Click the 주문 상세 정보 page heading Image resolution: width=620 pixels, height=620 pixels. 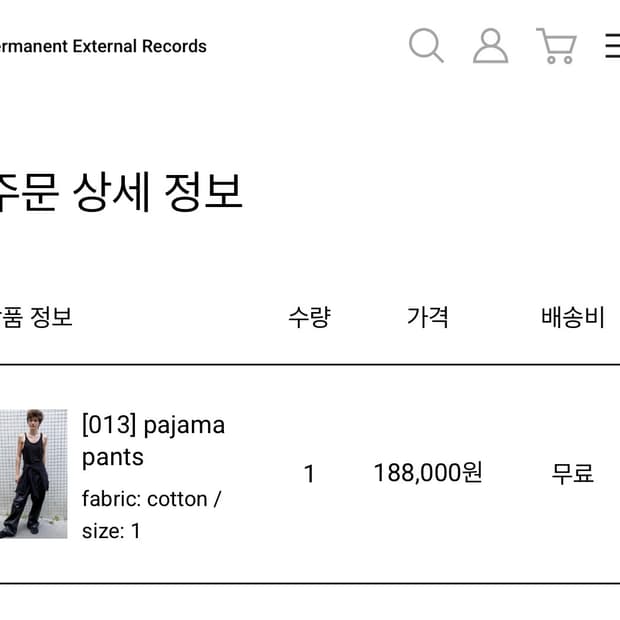pyautogui.click(x=120, y=192)
